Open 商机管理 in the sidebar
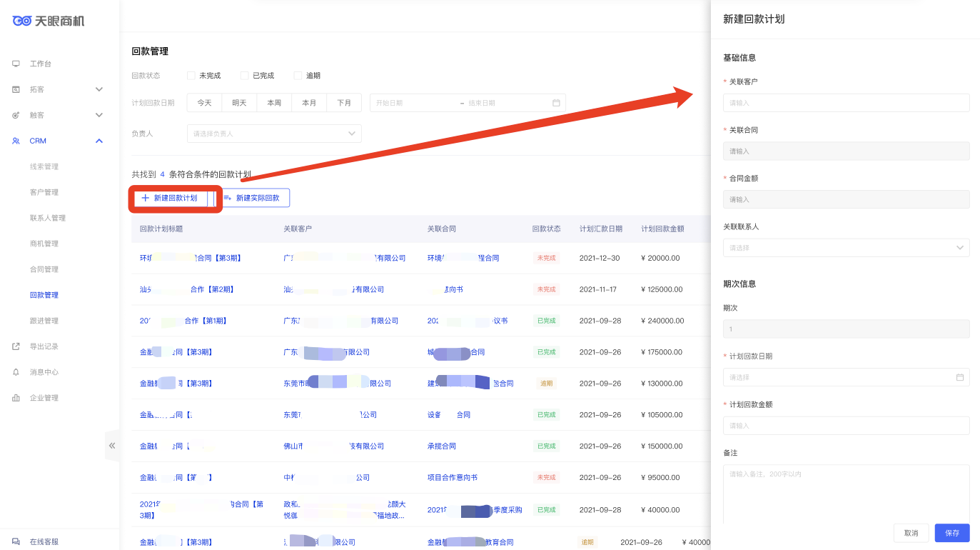980x550 pixels. pos(44,244)
